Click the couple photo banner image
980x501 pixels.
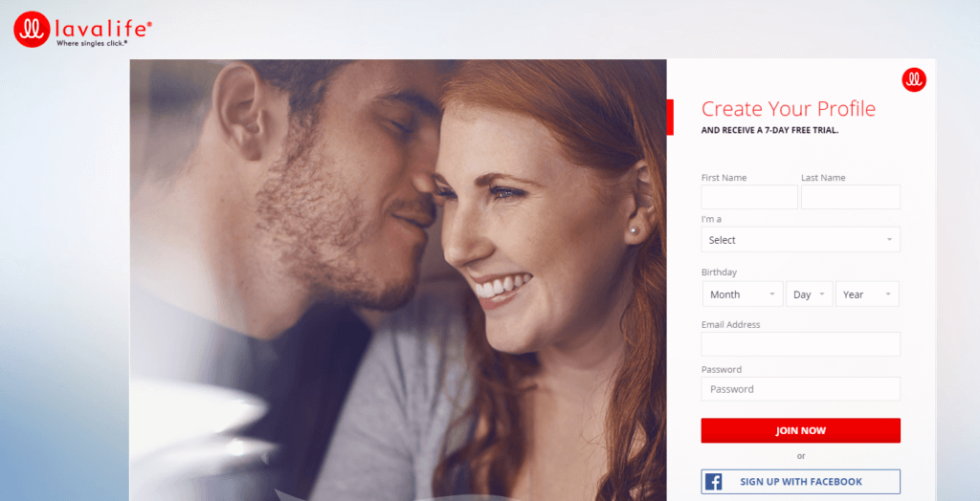398,280
